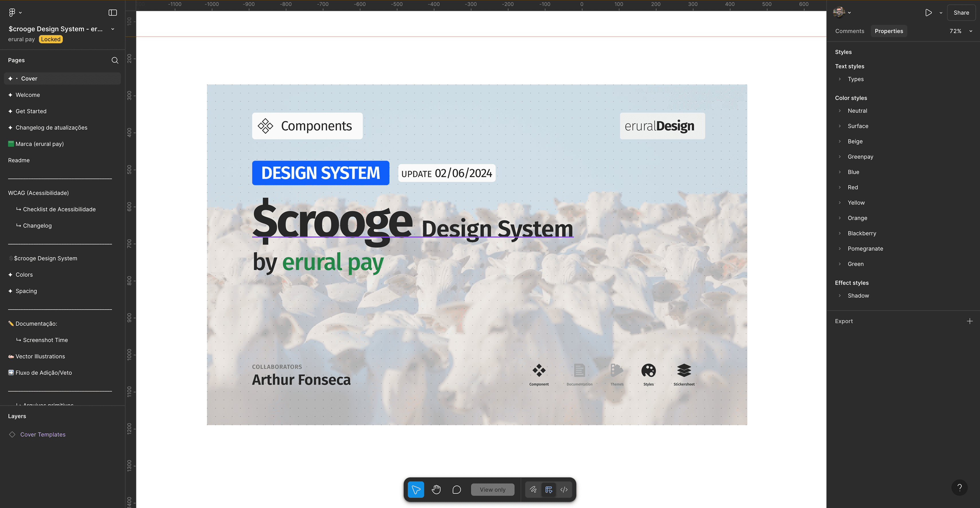This screenshot has height=508, width=980.
Task: Open the Figma main menu logo
Action: [x=12, y=13]
